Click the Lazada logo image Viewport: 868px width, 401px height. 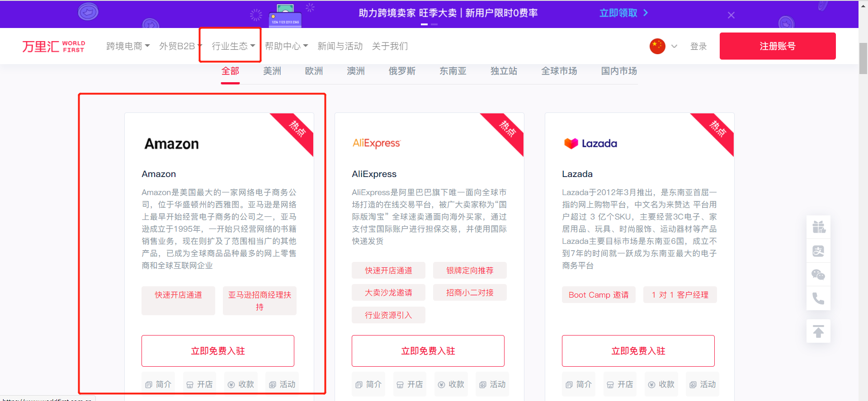pos(590,143)
